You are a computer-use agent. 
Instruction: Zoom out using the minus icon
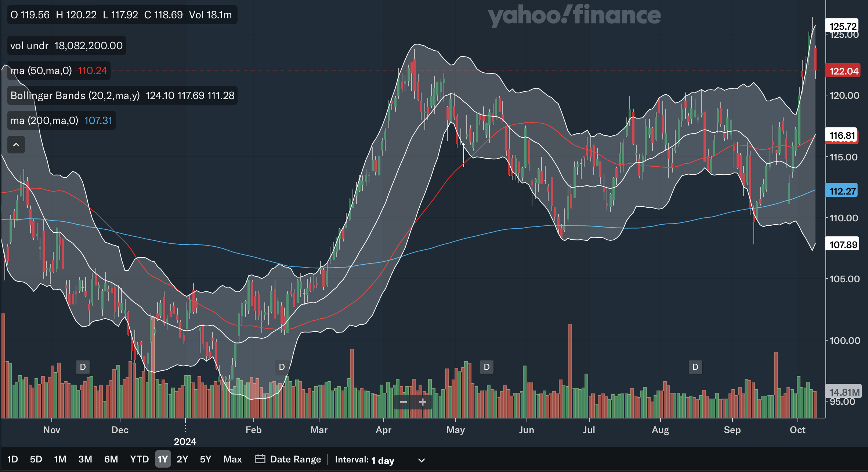pos(404,402)
